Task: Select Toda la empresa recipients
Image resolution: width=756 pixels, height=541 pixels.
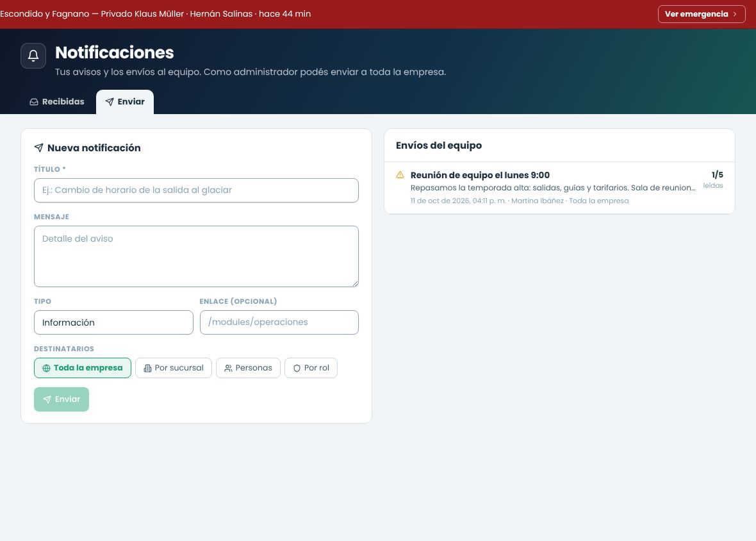Action: (x=83, y=368)
